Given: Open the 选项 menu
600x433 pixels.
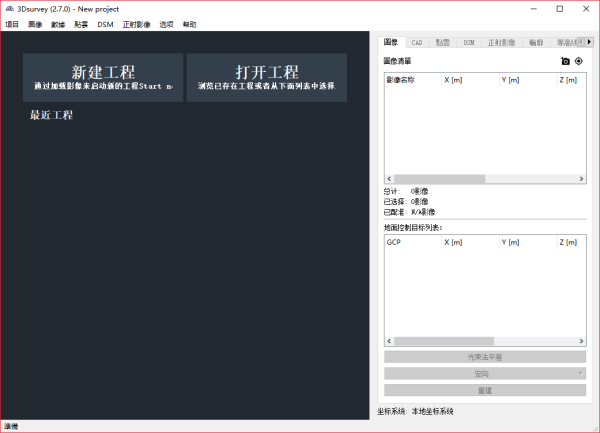Looking at the screenshot, I should click(x=166, y=23).
